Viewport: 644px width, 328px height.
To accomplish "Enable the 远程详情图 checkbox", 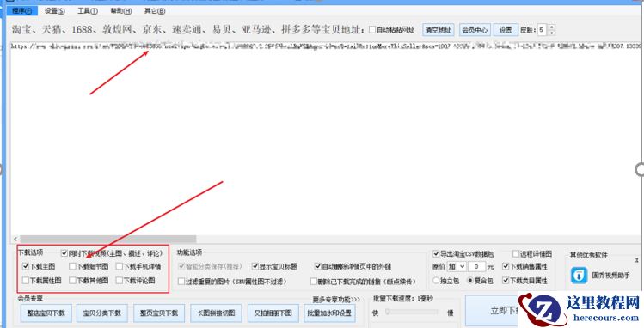I will pyautogui.click(x=515, y=254).
